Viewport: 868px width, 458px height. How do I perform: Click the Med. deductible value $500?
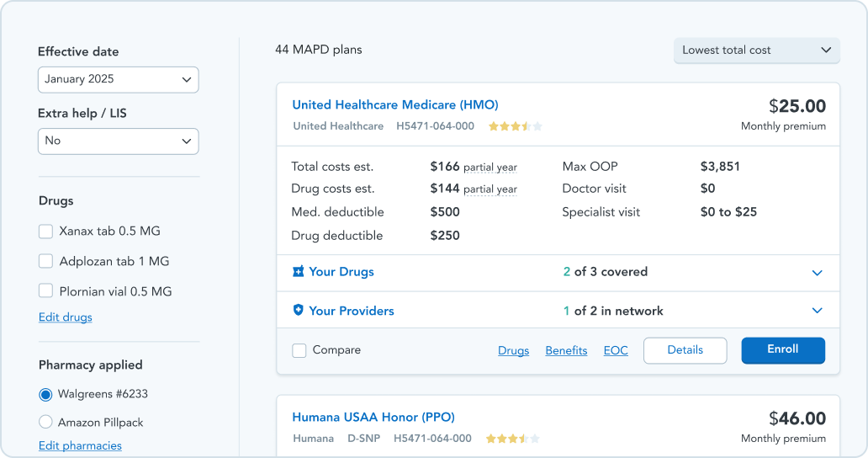(x=445, y=211)
